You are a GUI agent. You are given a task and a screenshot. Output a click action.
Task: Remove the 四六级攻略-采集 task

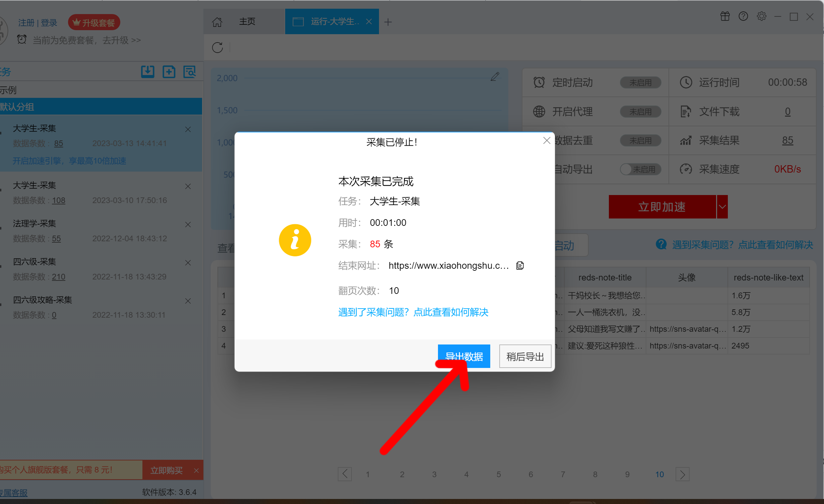(x=188, y=301)
